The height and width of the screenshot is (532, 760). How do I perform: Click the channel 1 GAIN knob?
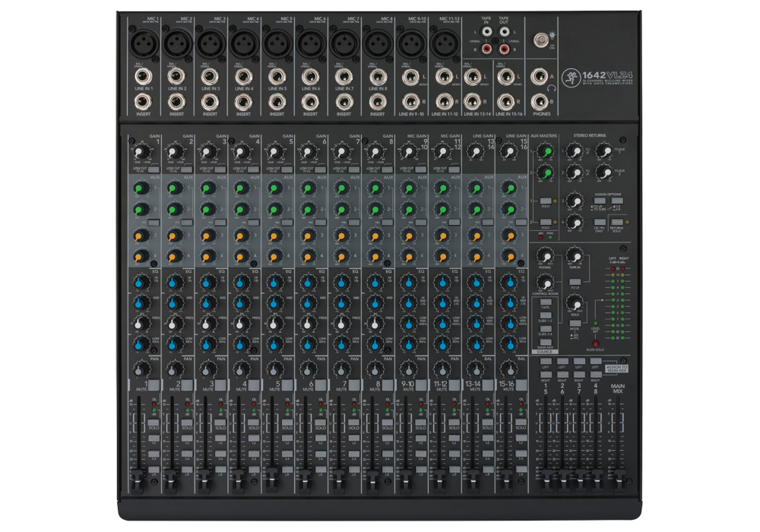click(141, 153)
